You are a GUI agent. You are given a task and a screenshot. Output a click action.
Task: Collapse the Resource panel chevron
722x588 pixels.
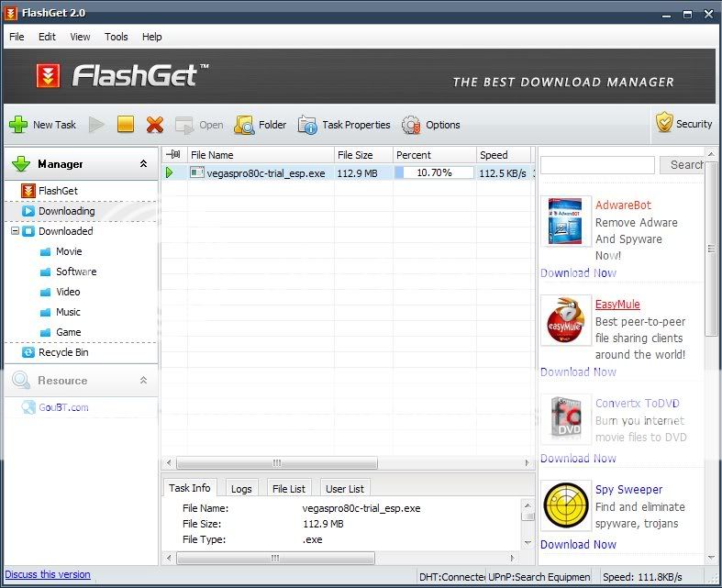[x=144, y=381]
